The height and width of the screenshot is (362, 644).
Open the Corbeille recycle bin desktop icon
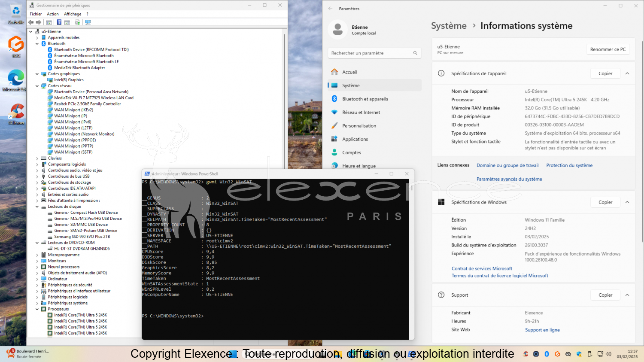16,15
